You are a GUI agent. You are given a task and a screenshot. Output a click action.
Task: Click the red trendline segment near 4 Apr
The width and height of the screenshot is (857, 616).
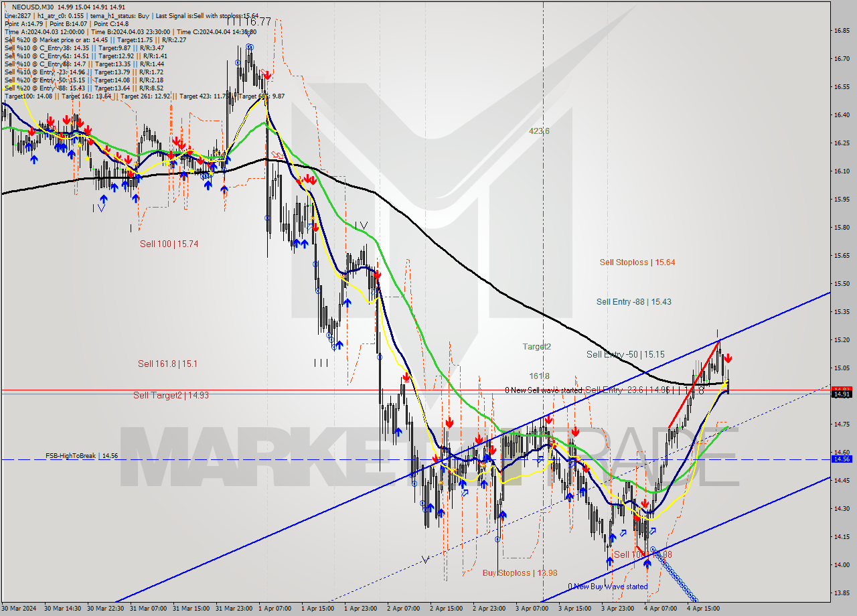pyautogui.click(x=694, y=384)
